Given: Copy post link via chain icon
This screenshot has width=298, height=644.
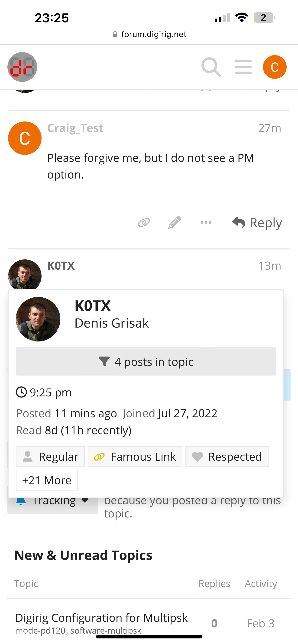Looking at the screenshot, I should tap(144, 222).
